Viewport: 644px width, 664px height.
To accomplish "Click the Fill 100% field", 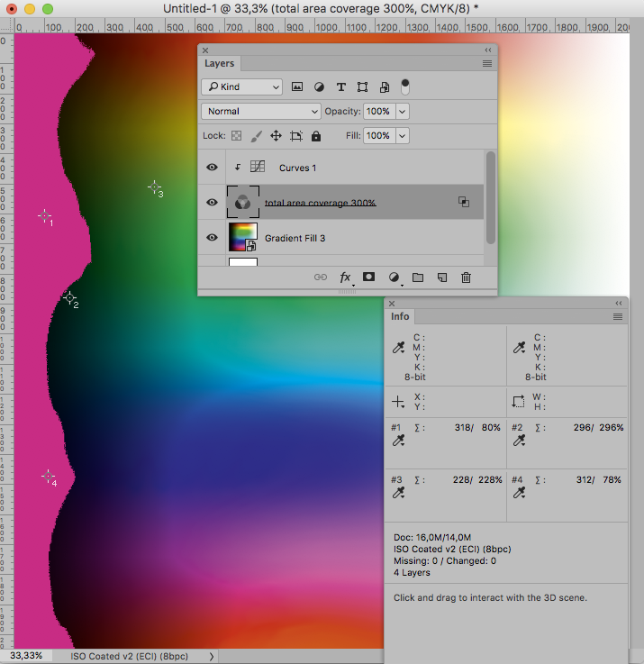I will [379, 136].
